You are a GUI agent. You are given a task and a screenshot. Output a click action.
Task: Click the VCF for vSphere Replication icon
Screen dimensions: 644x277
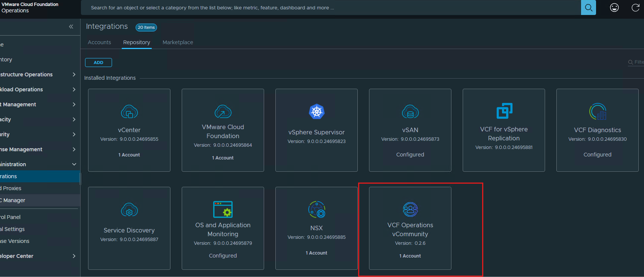click(x=504, y=111)
